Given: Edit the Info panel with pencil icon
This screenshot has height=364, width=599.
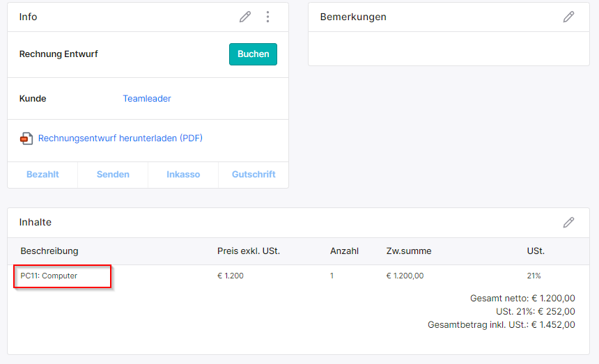Looking at the screenshot, I should pos(245,17).
